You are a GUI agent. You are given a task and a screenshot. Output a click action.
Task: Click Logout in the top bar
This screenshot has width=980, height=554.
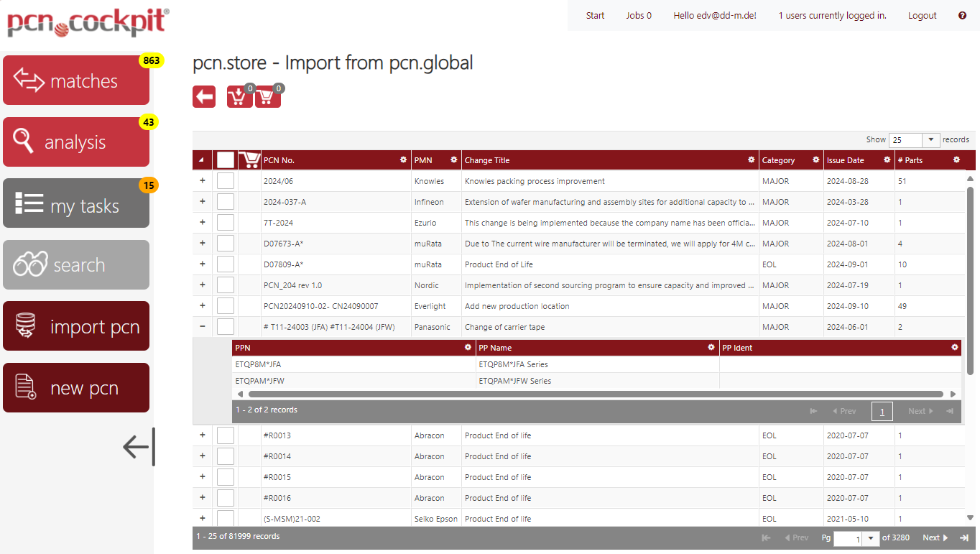point(922,14)
